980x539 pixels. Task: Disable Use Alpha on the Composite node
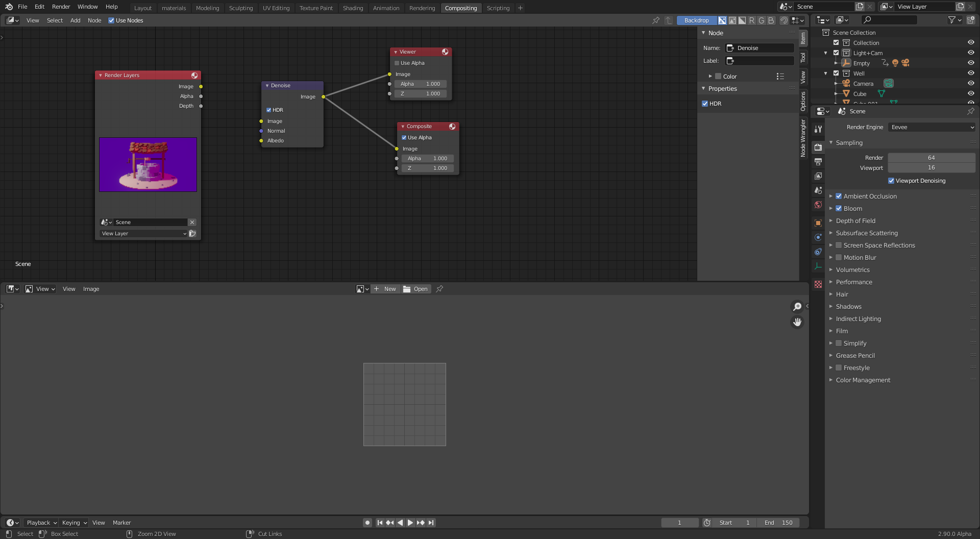tap(404, 138)
